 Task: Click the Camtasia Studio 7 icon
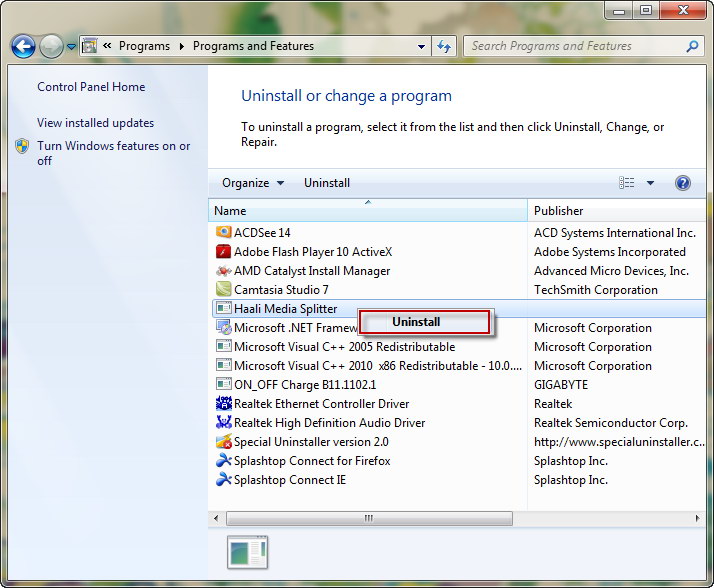[224, 289]
